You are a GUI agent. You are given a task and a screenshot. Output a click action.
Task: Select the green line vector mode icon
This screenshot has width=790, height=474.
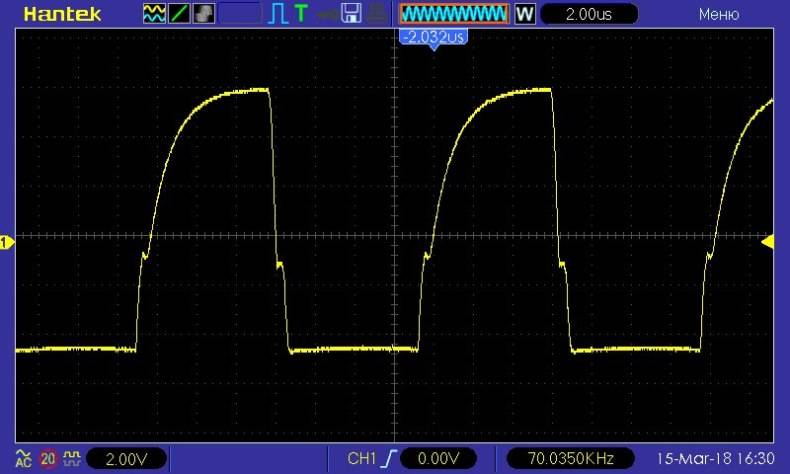(179, 14)
